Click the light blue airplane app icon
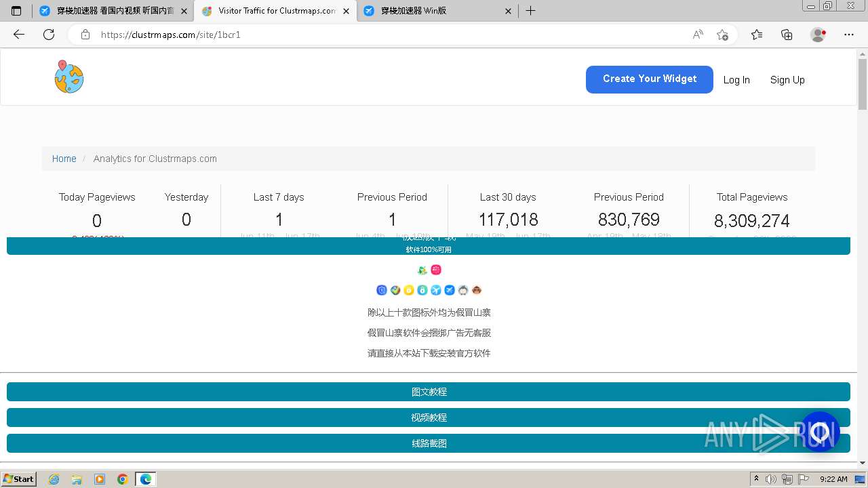The width and height of the screenshot is (868, 488). [436, 290]
